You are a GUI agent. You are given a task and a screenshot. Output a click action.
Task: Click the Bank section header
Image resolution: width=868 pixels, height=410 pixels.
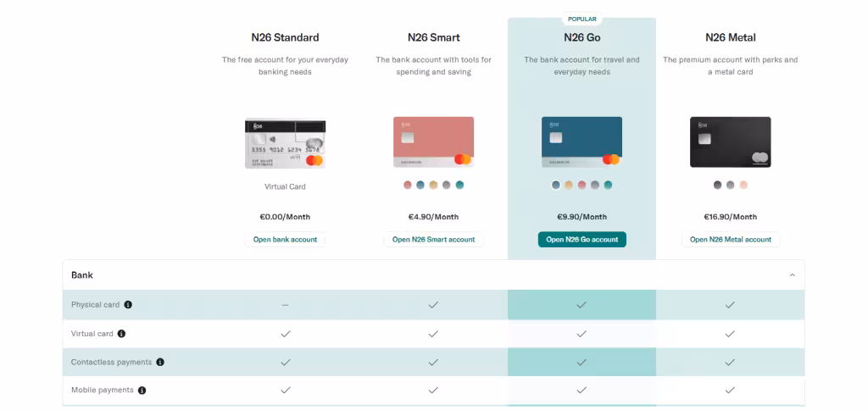coord(82,275)
